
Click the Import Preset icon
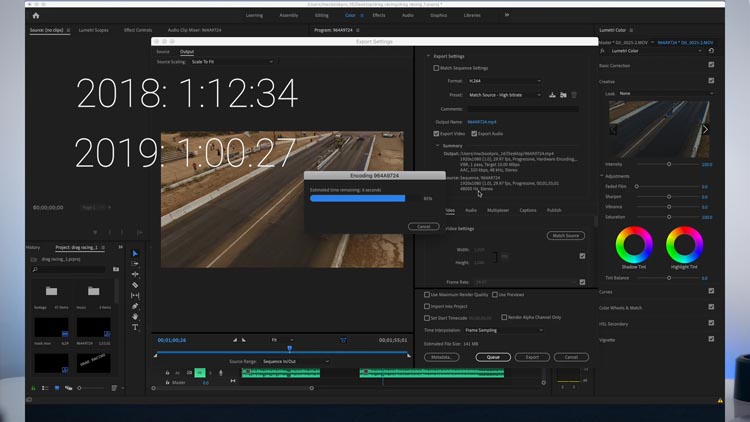(563, 95)
